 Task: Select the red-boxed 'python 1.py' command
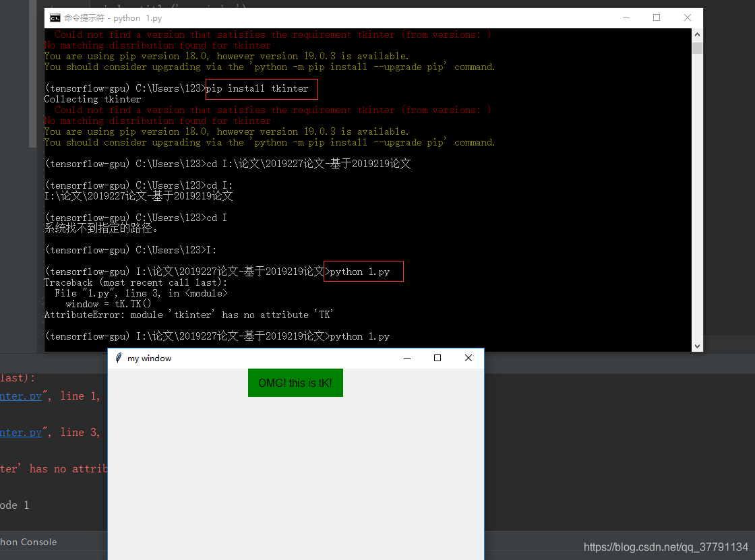click(x=363, y=271)
